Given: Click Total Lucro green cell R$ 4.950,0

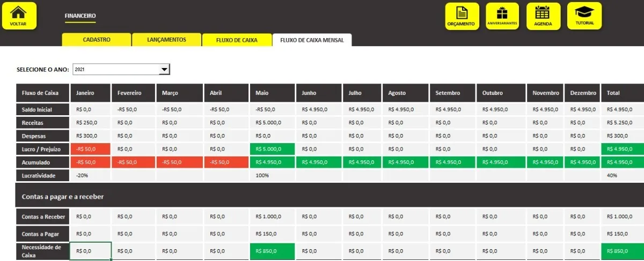Looking at the screenshot, I should coord(623,149).
